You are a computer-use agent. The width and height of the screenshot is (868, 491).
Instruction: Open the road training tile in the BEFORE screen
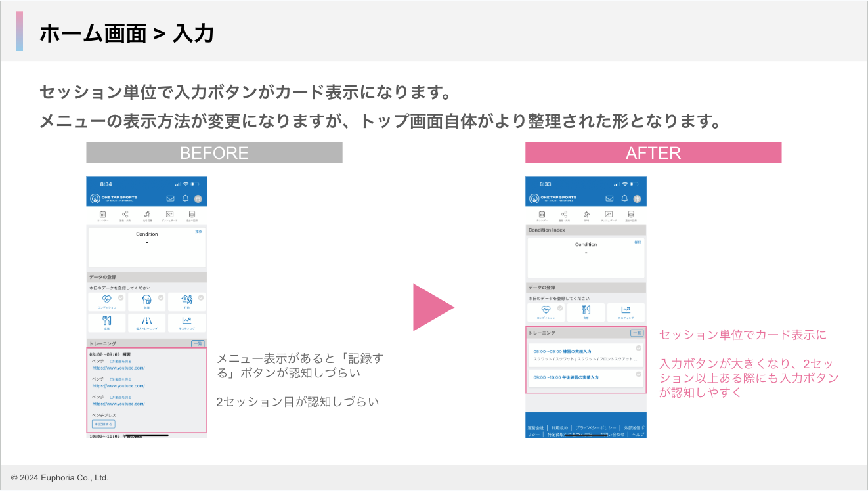[x=147, y=323]
